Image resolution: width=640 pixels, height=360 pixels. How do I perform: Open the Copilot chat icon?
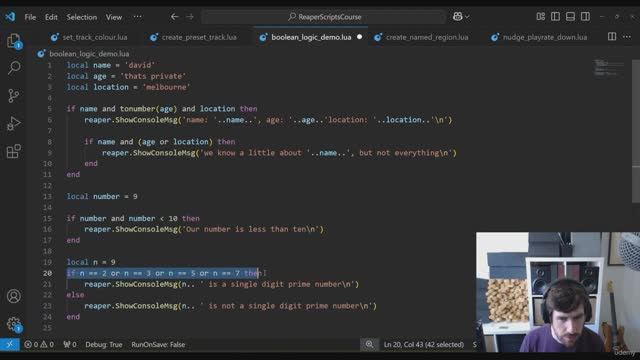(458, 17)
